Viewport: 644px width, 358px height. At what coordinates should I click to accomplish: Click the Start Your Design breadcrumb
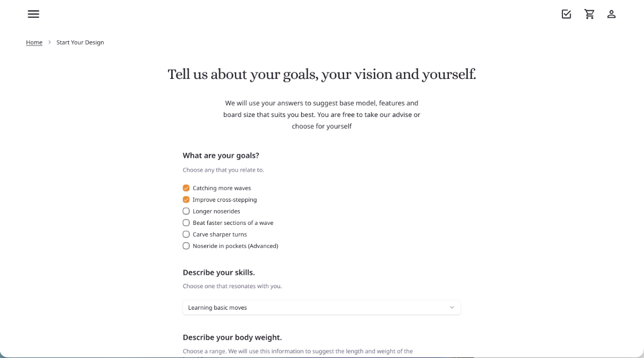coord(80,42)
